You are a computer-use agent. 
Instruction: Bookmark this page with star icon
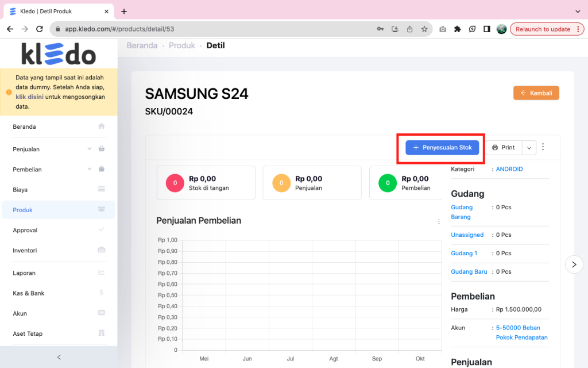pos(424,29)
